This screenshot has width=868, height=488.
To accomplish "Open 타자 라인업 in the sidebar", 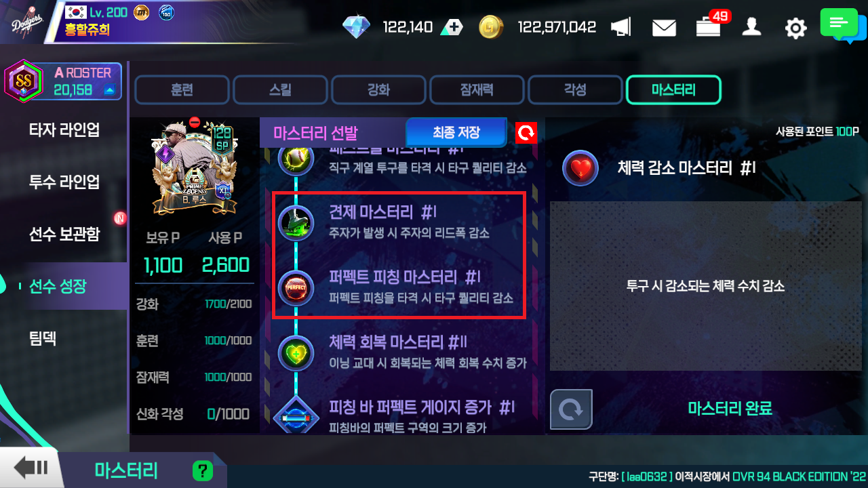I will pyautogui.click(x=64, y=129).
